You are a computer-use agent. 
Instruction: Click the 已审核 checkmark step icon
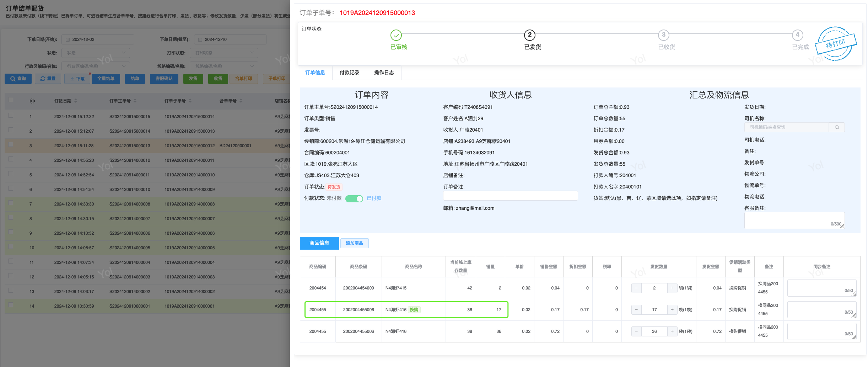coord(396,35)
